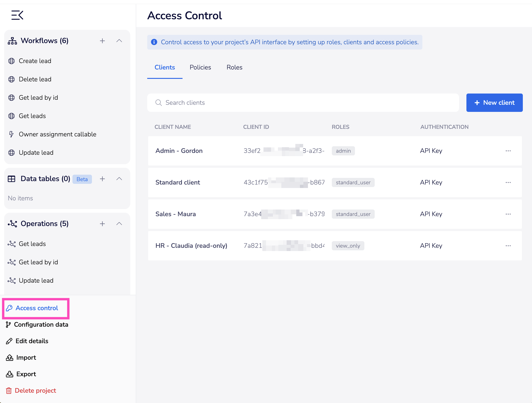Screen dimensions: 532x403
Task: Open the Owner assignment callable workflow
Action: coord(58,134)
